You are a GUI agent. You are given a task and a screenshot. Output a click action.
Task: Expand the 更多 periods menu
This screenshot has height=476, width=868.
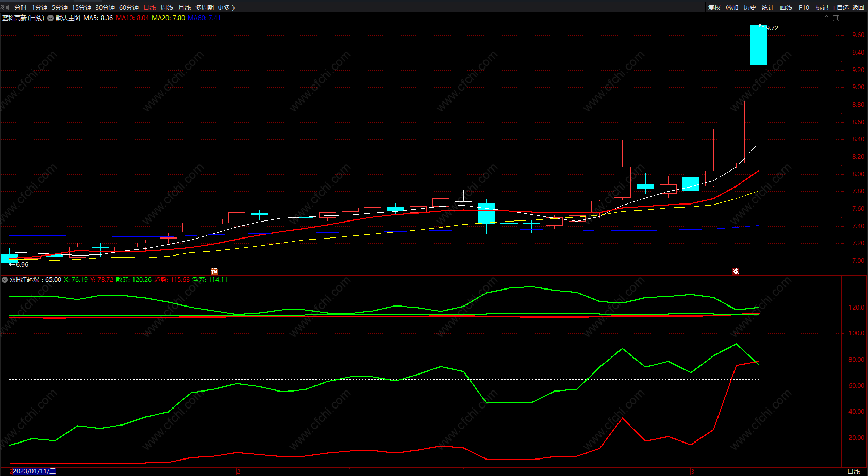(x=226, y=7)
